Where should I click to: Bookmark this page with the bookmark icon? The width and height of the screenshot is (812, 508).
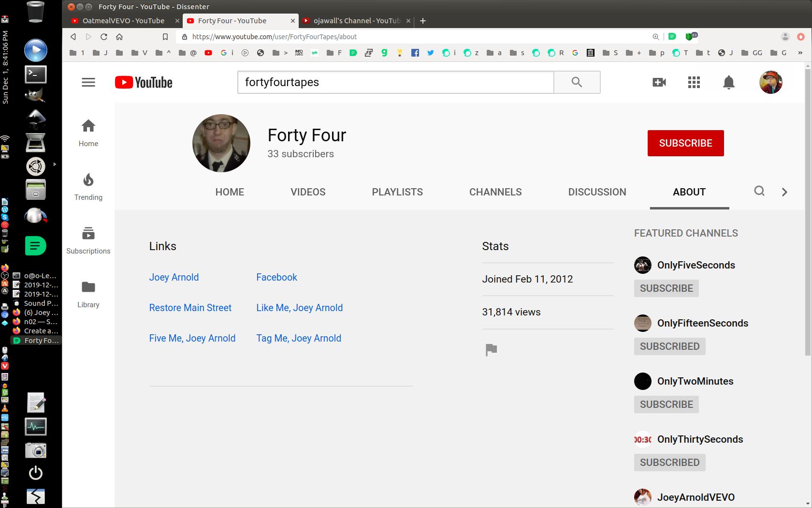point(165,37)
